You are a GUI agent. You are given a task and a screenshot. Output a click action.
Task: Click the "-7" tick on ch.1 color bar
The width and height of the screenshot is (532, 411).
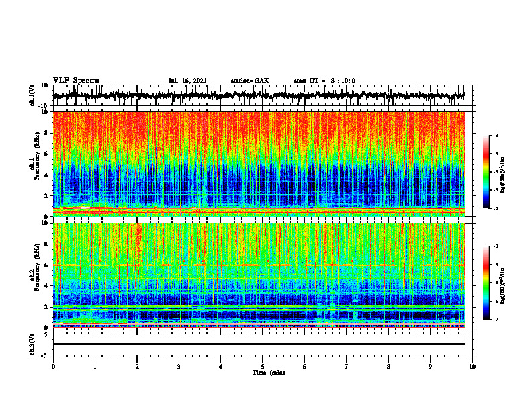click(x=496, y=208)
